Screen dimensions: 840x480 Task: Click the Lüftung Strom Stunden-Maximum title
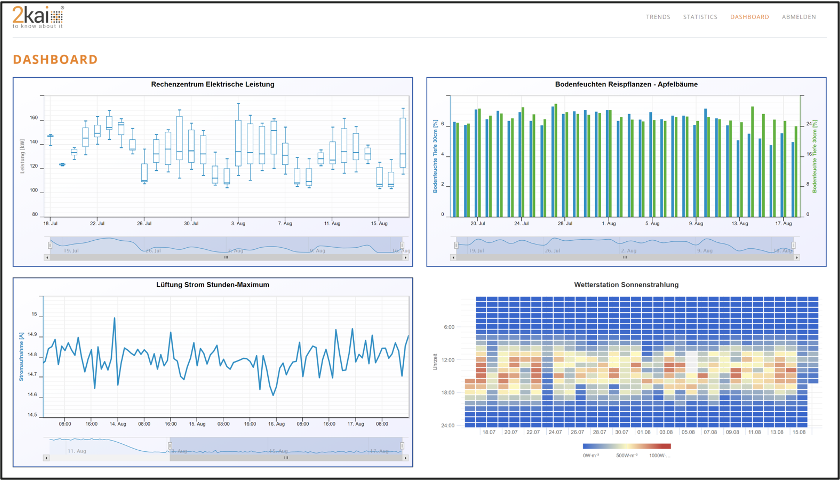tap(212, 285)
